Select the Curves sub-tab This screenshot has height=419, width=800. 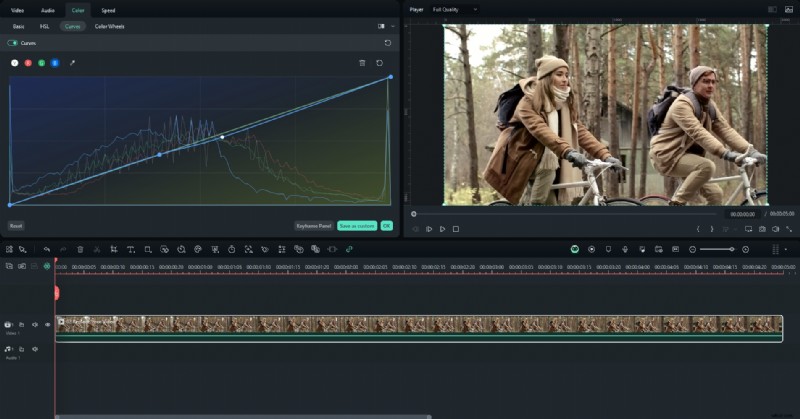click(72, 27)
